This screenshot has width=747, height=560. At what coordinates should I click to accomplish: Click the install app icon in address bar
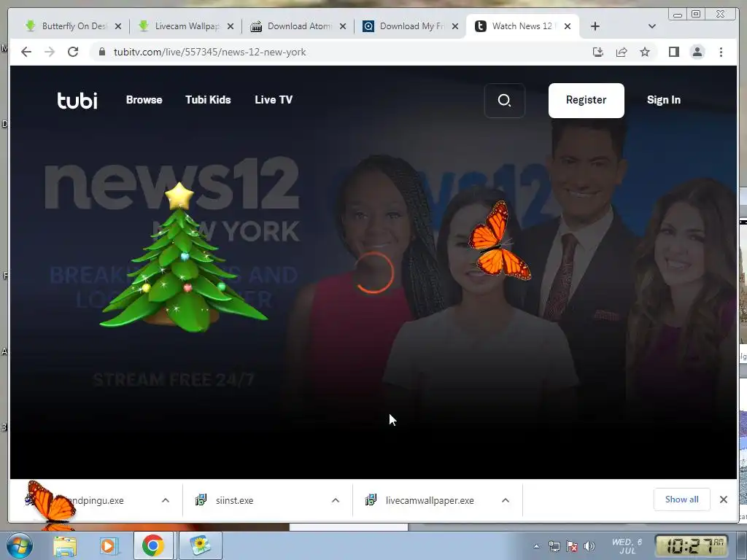click(598, 52)
